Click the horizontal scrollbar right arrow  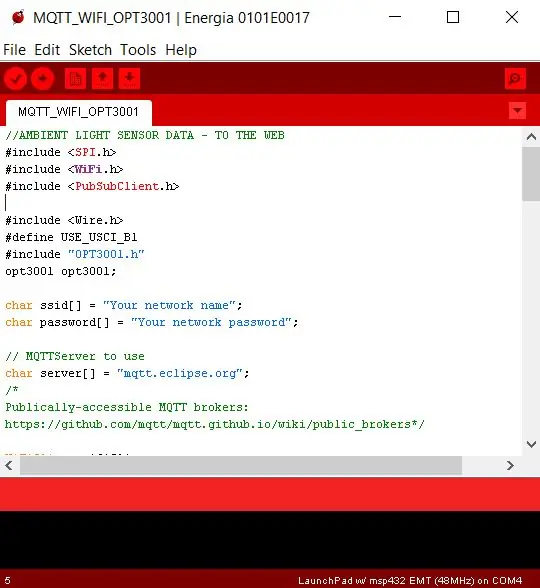coord(510,466)
